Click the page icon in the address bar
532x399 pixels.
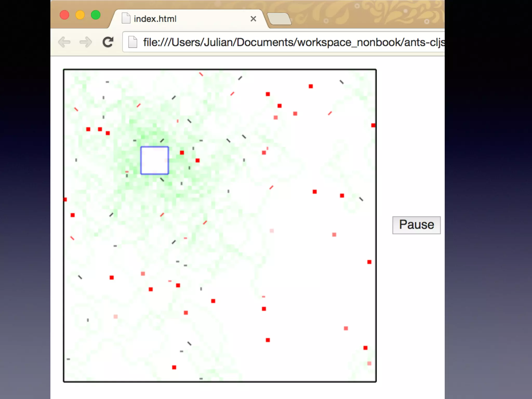click(x=133, y=42)
